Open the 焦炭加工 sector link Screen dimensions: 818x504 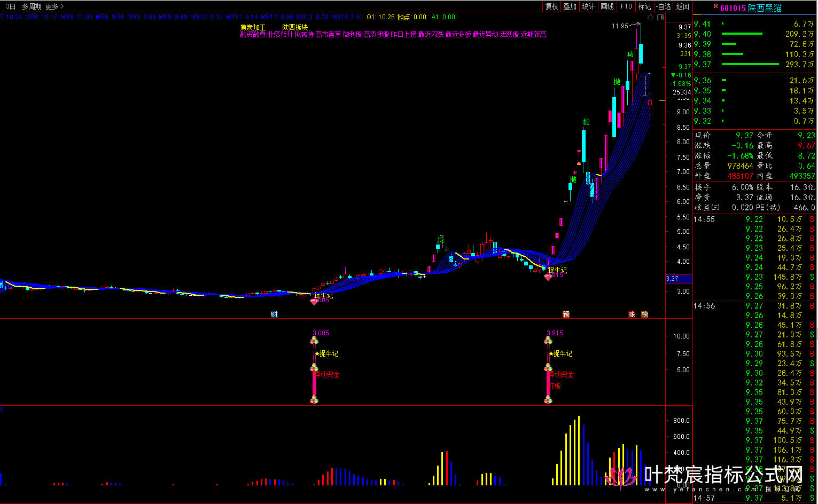tap(253, 27)
